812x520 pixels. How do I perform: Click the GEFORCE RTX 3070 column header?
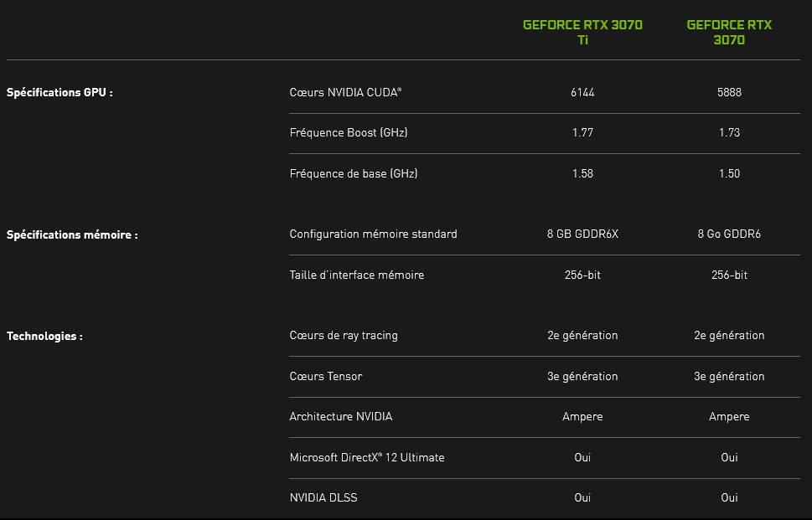coord(729,32)
